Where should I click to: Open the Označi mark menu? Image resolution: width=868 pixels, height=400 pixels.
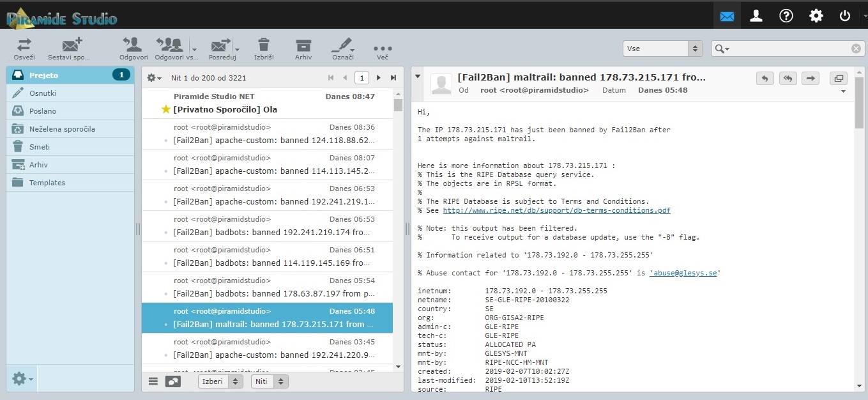point(342,49)
